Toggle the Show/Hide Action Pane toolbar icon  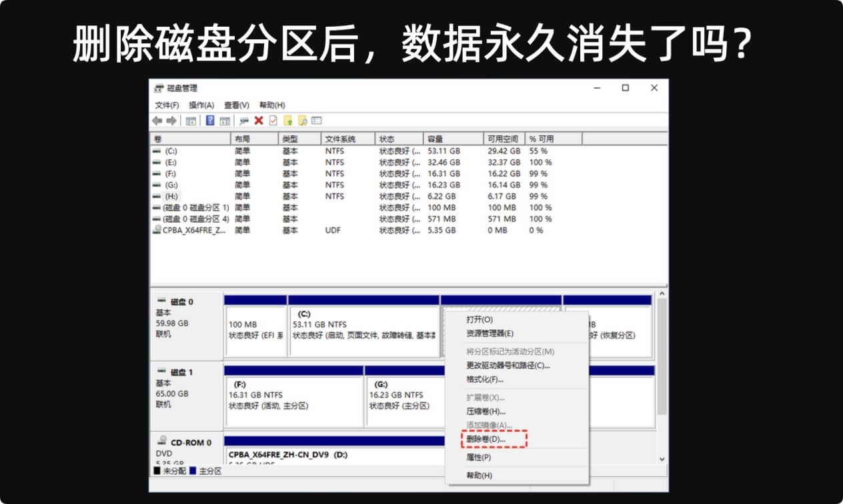tap(225, 121)
